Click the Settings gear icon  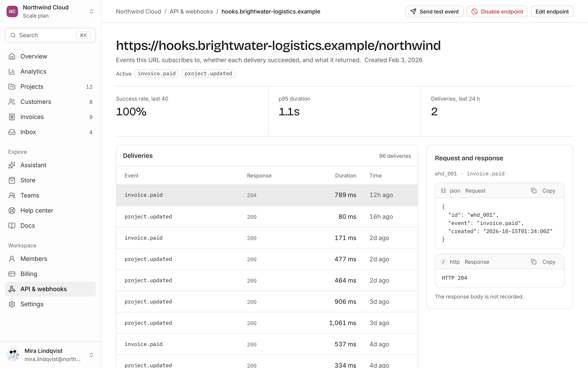[12, 304]
